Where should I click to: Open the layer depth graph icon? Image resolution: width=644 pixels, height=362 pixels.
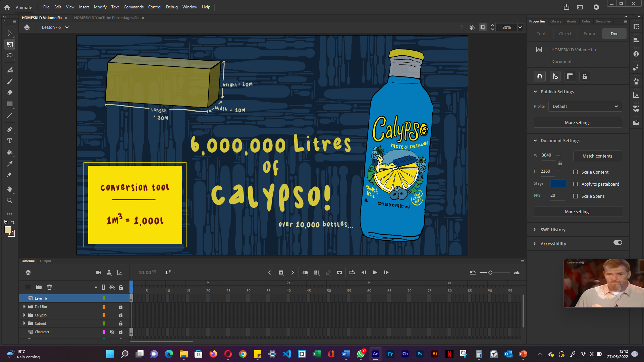coord(120,273)
